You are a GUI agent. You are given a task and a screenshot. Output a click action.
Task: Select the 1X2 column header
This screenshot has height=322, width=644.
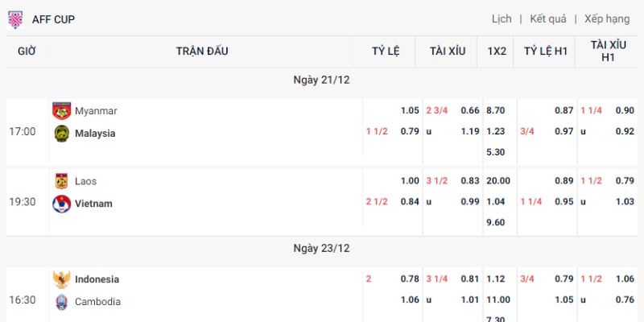click(x=497, y=52)
